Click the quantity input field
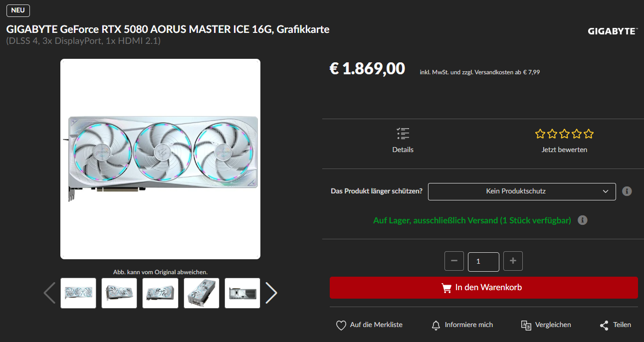This screenshot has width=644, height=342. point(483,262)
